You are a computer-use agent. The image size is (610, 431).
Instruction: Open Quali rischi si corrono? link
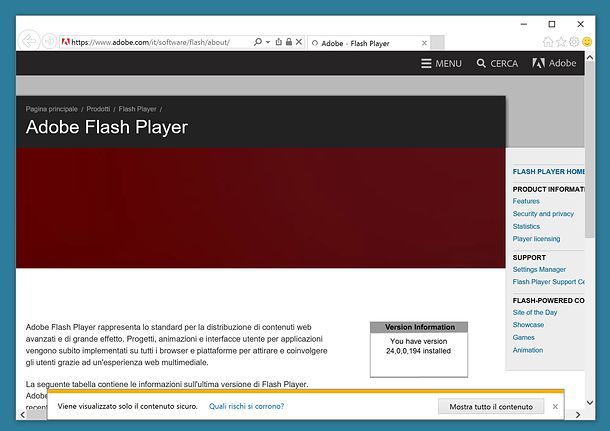pyautogui.click(x=246, y=406)
